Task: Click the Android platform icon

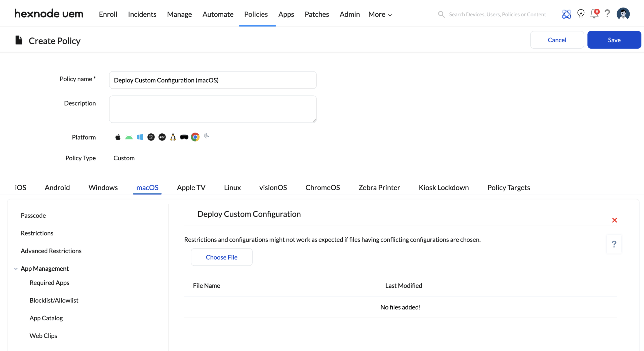Action: pyautogui.click(x=129, y=137)
